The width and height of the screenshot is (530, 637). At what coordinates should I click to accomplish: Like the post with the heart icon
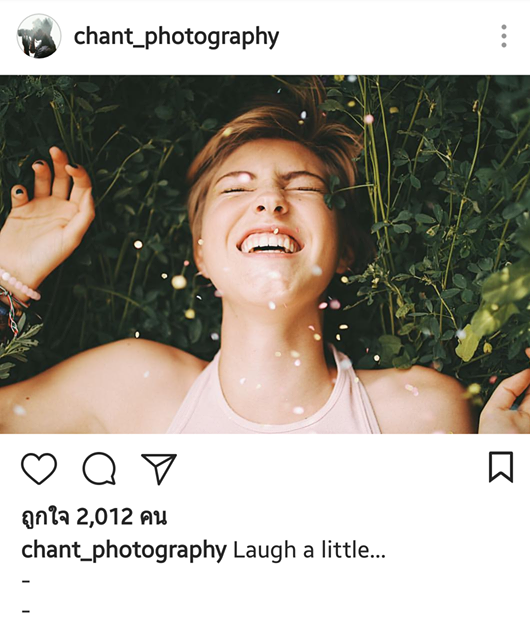39,468
